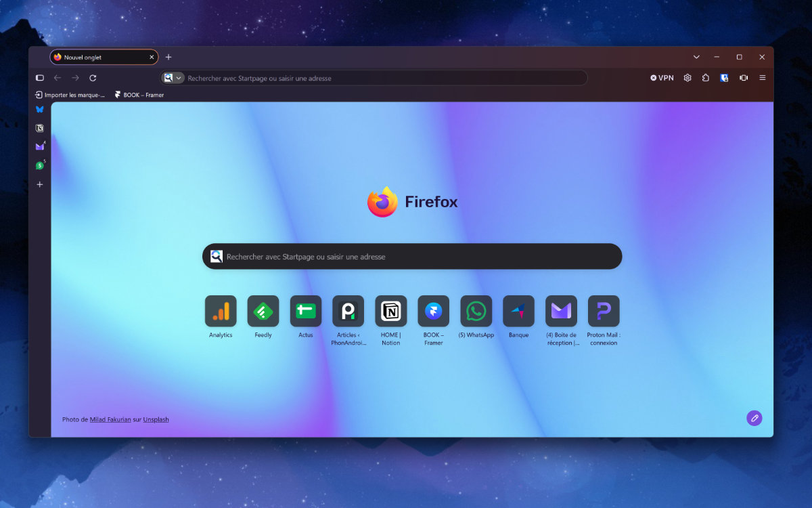
Task: Follow the Unsplash link
Action: [156, 419]
